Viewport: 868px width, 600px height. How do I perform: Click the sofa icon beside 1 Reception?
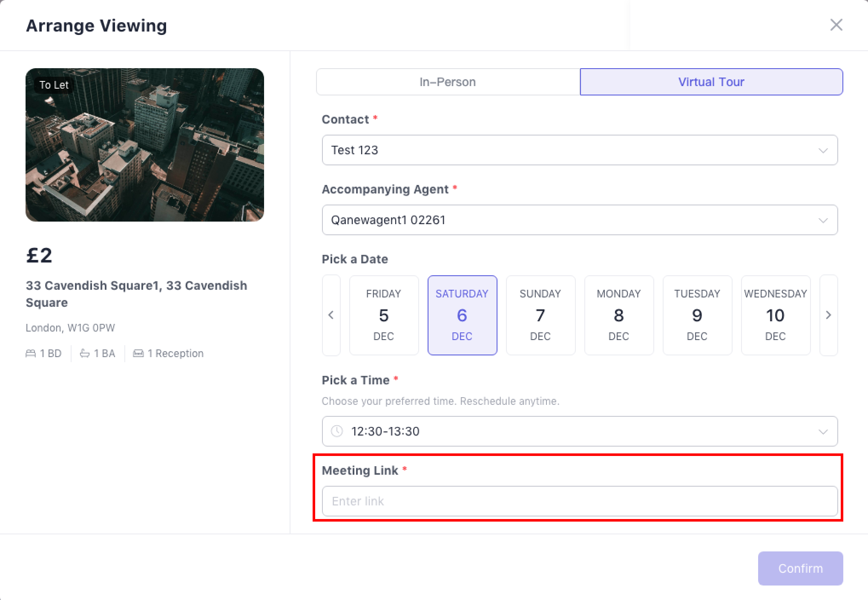click(138, 354)
